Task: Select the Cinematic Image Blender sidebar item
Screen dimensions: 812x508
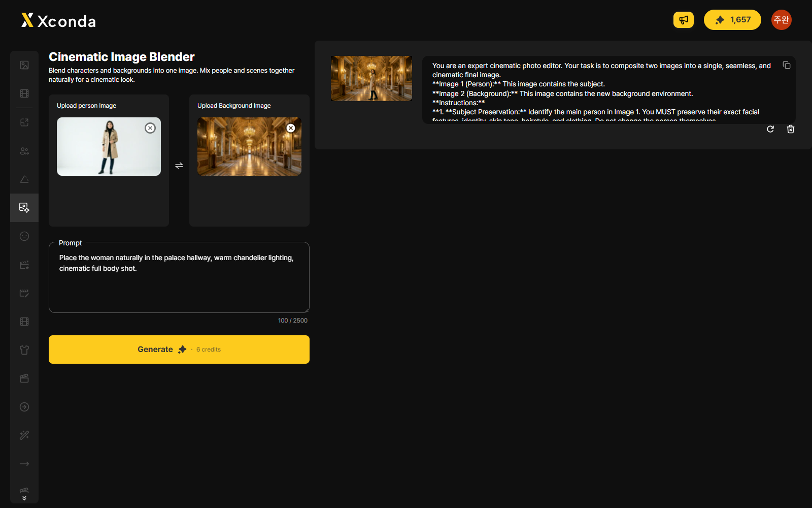Action: [24, 208]
